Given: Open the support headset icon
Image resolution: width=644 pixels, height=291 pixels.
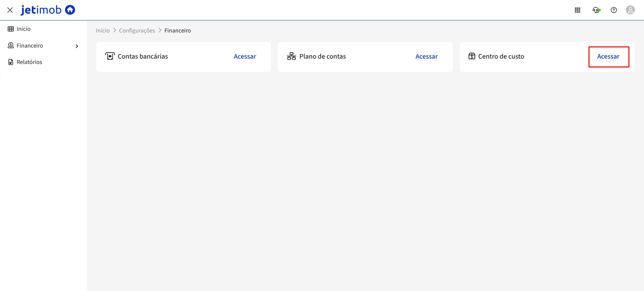Looking at the screenshot, I should (x=596, y=10).
